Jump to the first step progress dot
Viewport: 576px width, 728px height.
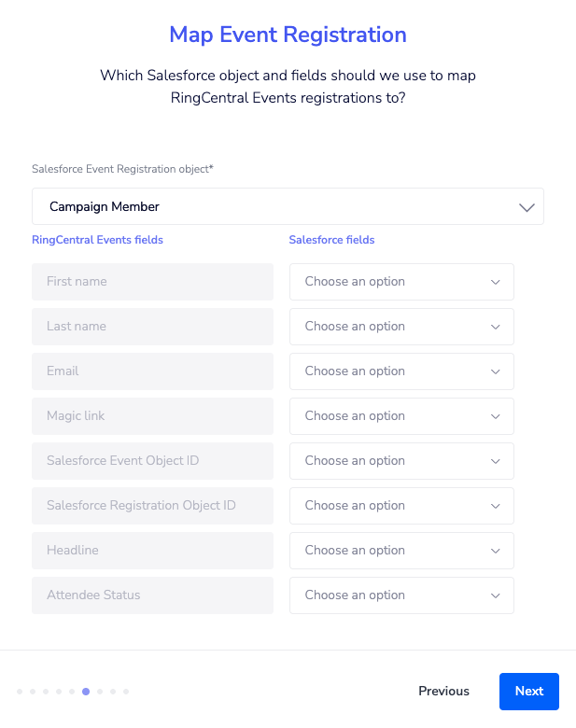click(x=20, y=692)
